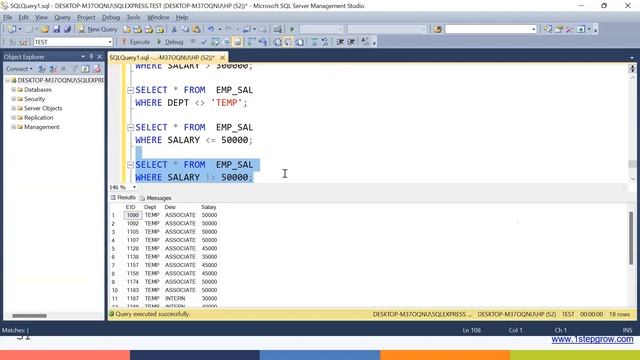640x360 pixels.
Task: Open the Connect dropdown in Object Explorer
Action: [19, 69]
